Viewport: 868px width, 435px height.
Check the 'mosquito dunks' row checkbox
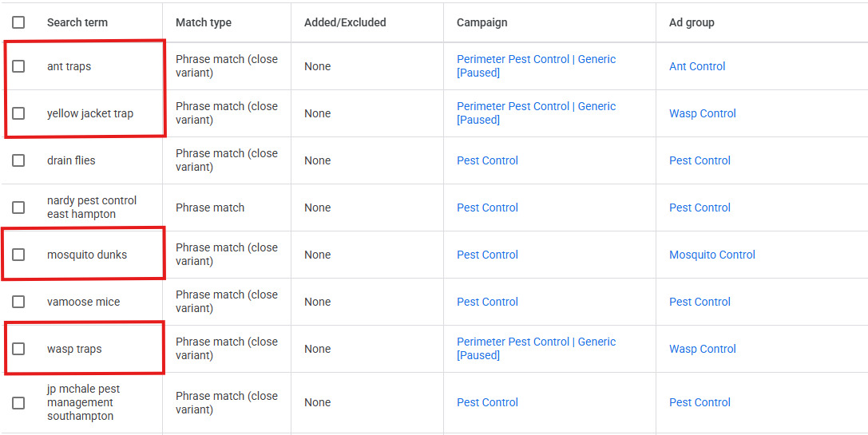pos(18,255)
